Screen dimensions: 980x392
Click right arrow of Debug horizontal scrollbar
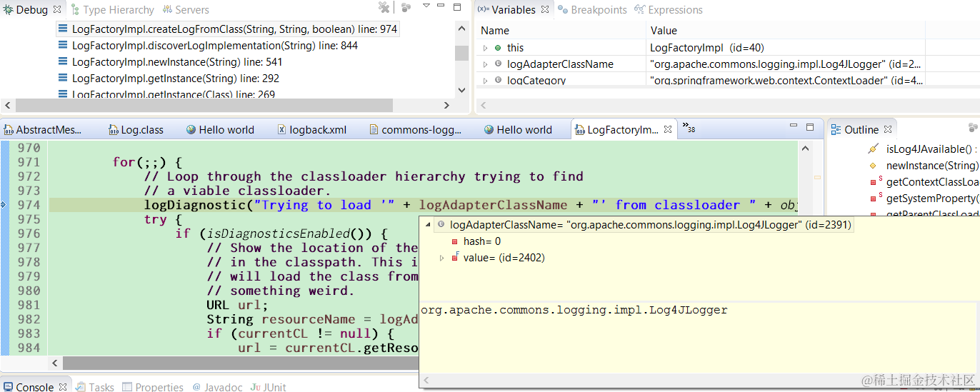(x=447, y=105)
